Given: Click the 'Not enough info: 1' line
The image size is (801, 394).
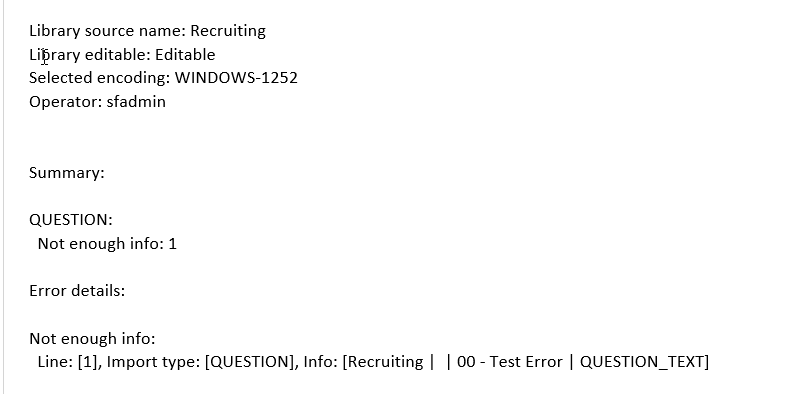Looking at the screenshot, I should (107, 243).
